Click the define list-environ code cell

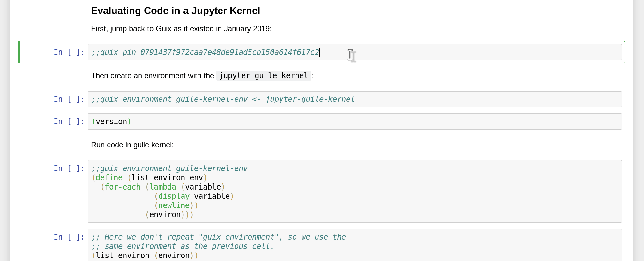pos(355,191)
